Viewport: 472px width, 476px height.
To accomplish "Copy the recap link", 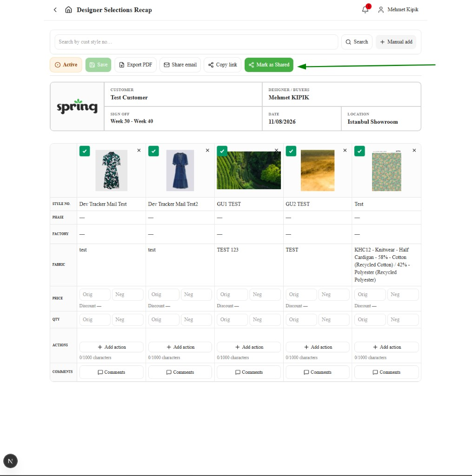I will (223, 65).
